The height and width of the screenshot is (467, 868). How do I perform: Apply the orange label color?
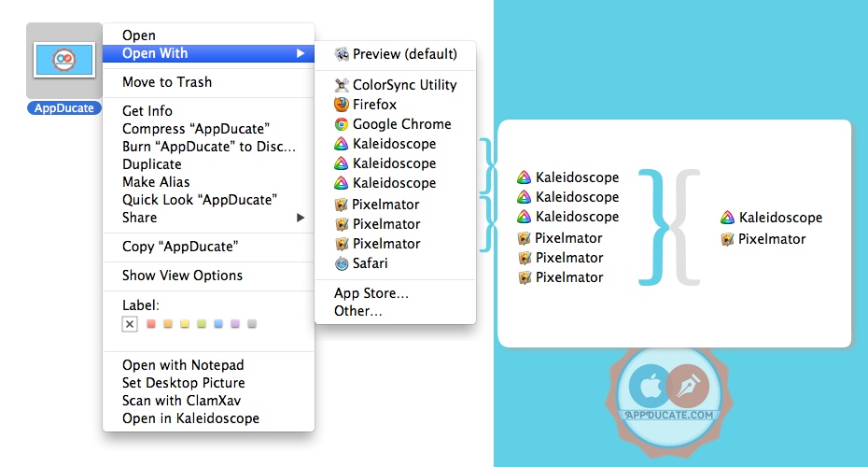[x=168, y=323]
